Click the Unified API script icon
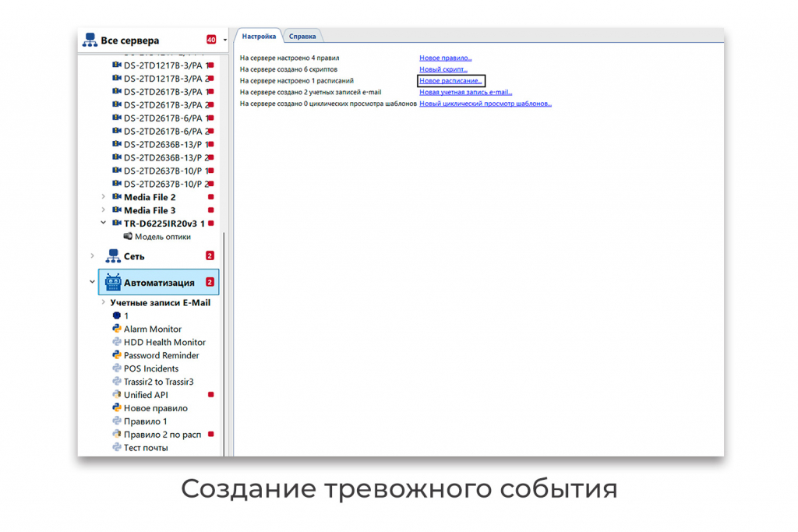 [x=117, y=395]
